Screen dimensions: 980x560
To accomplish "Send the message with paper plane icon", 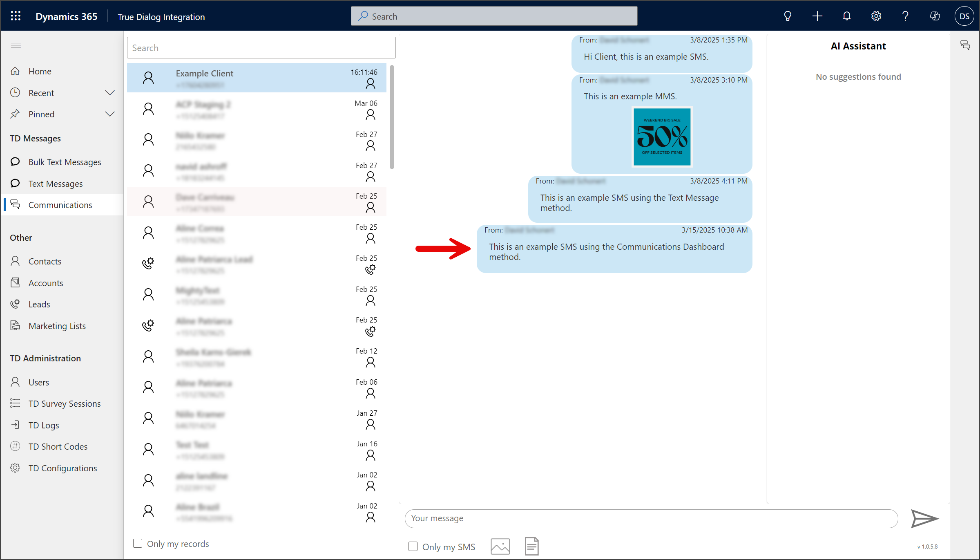I will [924, 519].
